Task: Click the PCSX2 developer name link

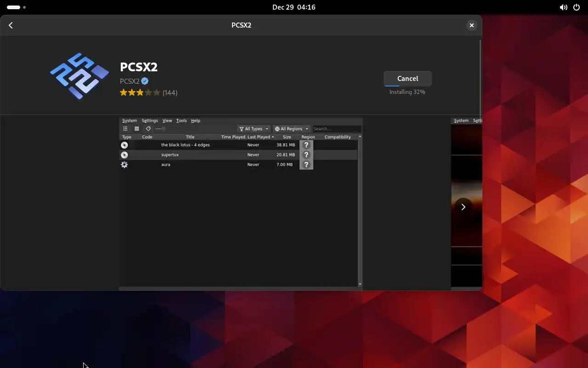Action: click(x=130, y=81)
